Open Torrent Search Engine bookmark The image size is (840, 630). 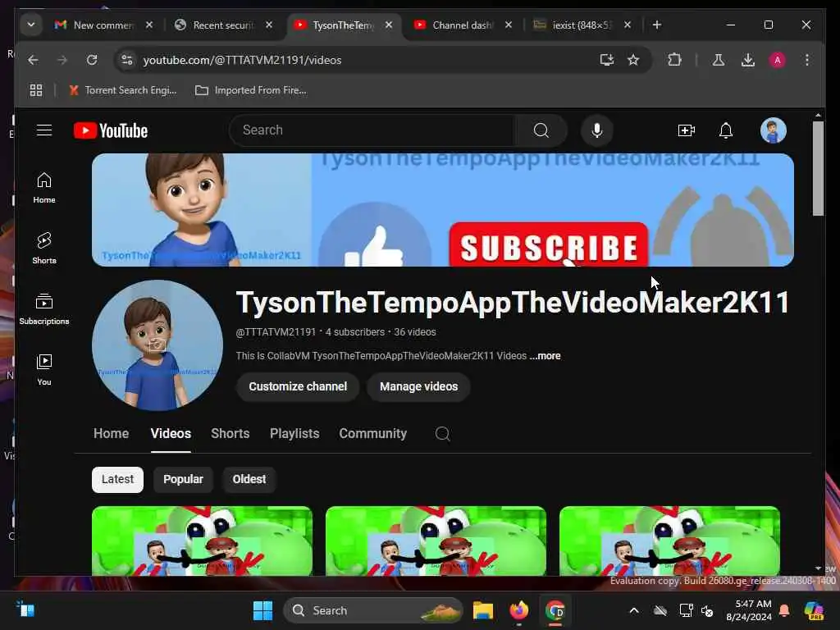click(x=123, y=90)
